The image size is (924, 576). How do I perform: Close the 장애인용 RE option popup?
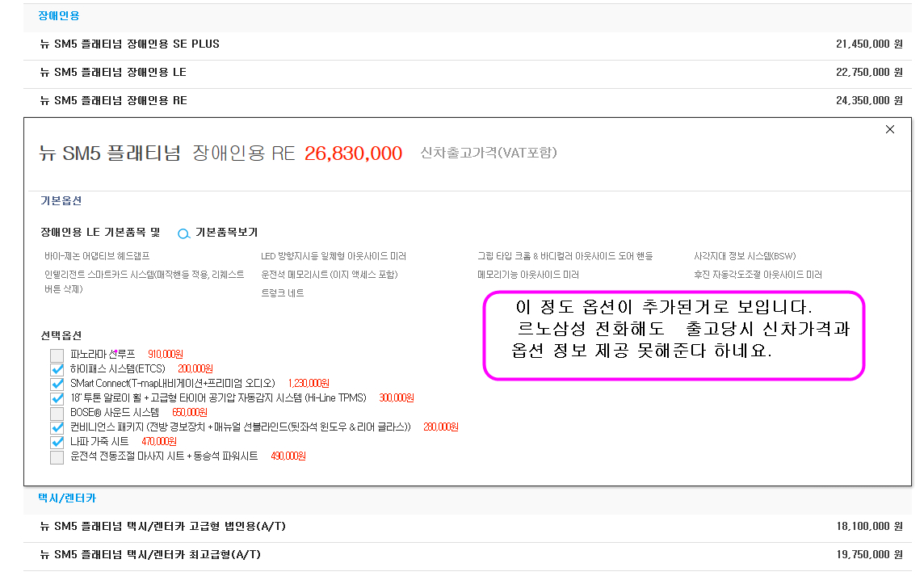889,129
